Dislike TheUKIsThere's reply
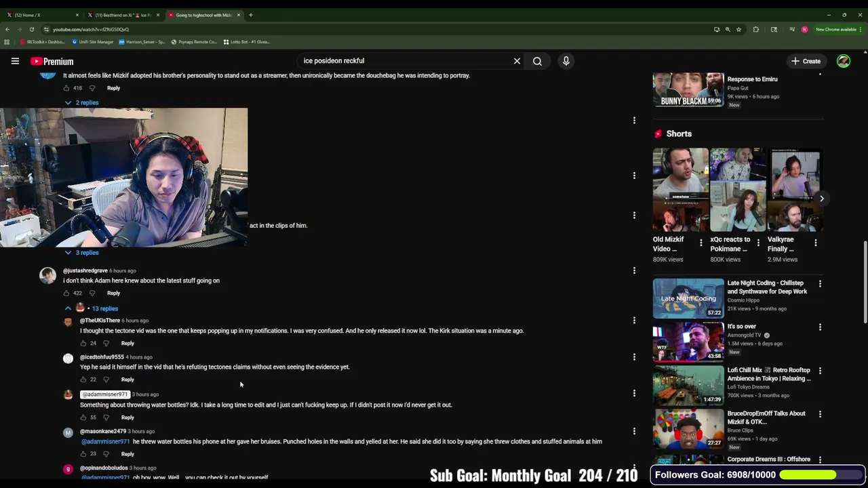The height and width of the screenshot is (488, 868). [x=106, y=344]
